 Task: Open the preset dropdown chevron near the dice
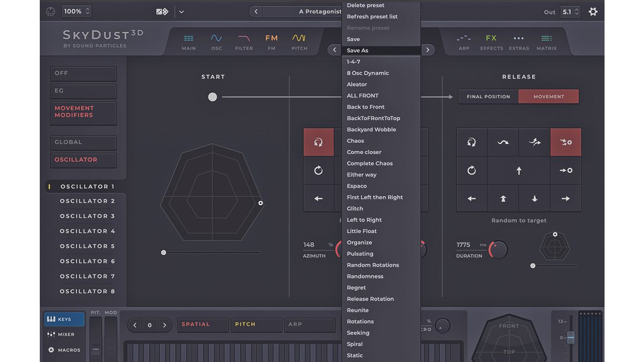point(180,11)
